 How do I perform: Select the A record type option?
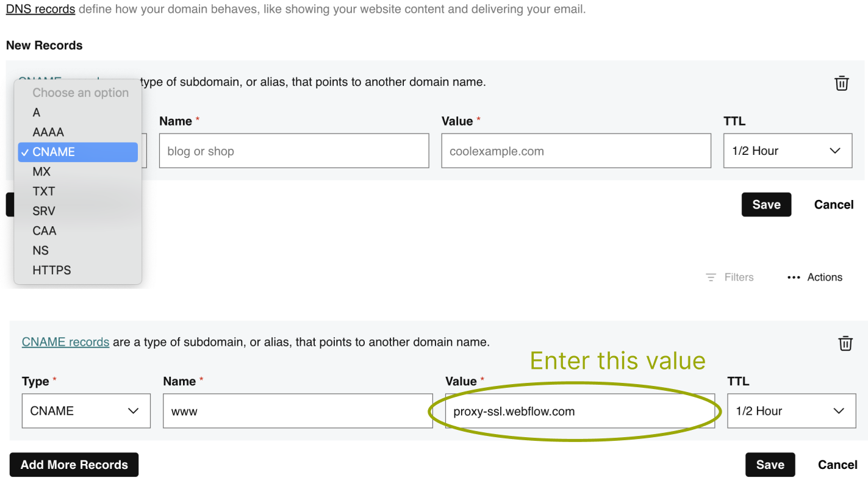tap(37, 112)
